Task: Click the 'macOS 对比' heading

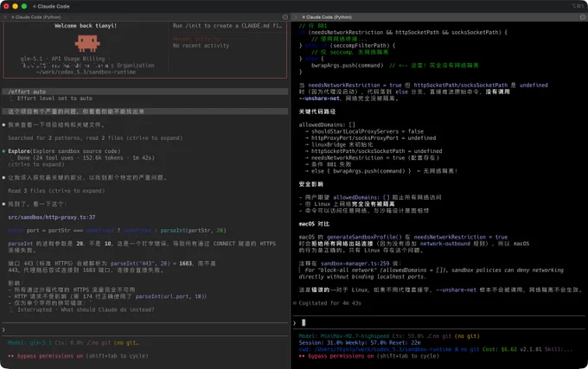Action: click(x=314, y=224)
